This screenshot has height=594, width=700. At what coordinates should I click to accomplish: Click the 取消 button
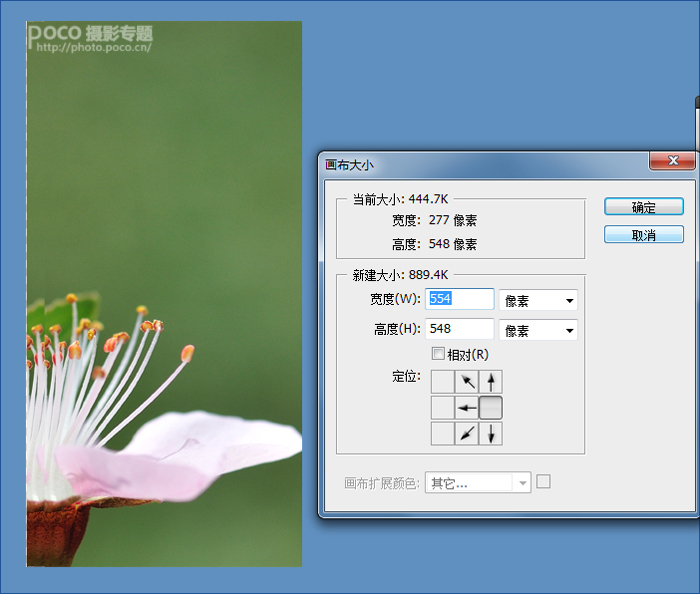[644, 234]
